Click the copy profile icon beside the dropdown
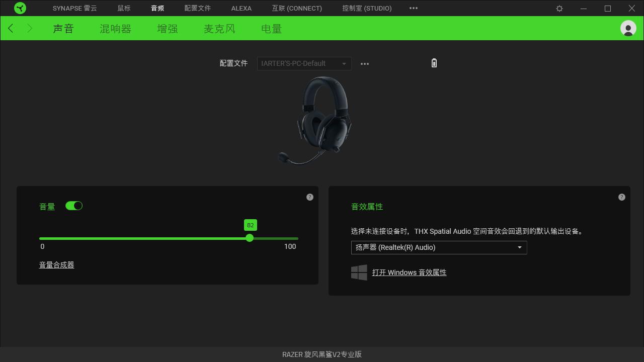 pyautogui.click(x=434, y=63)
